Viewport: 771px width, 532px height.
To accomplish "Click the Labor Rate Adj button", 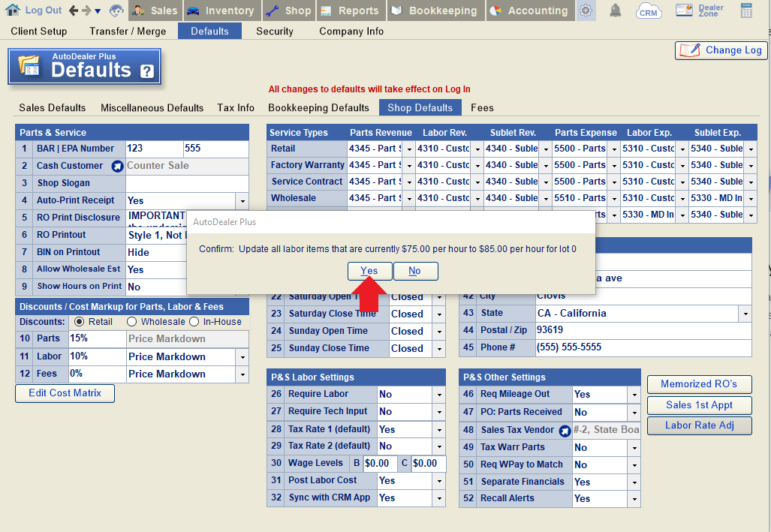I will click(699, 425).
